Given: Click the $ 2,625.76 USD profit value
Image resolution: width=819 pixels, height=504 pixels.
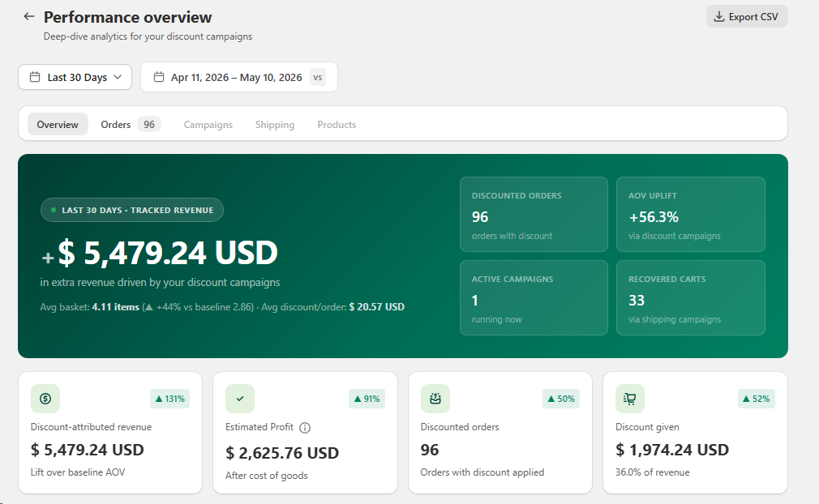Looking at the screenshot, I should 282,453.
